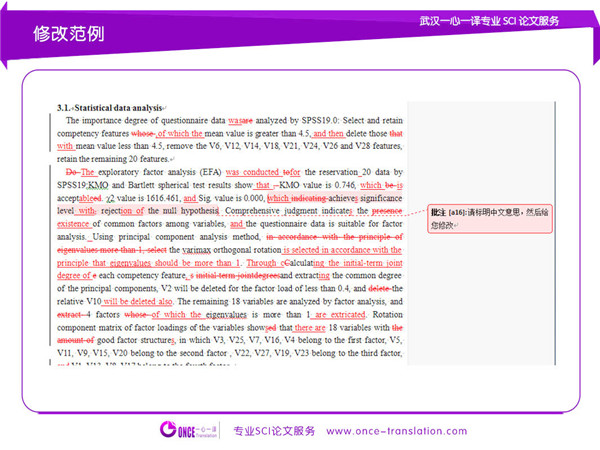The height and width of the screenshot is (450, 600).
Task: Click the inserted text 'was conducted'
Action: pos(253,172)
